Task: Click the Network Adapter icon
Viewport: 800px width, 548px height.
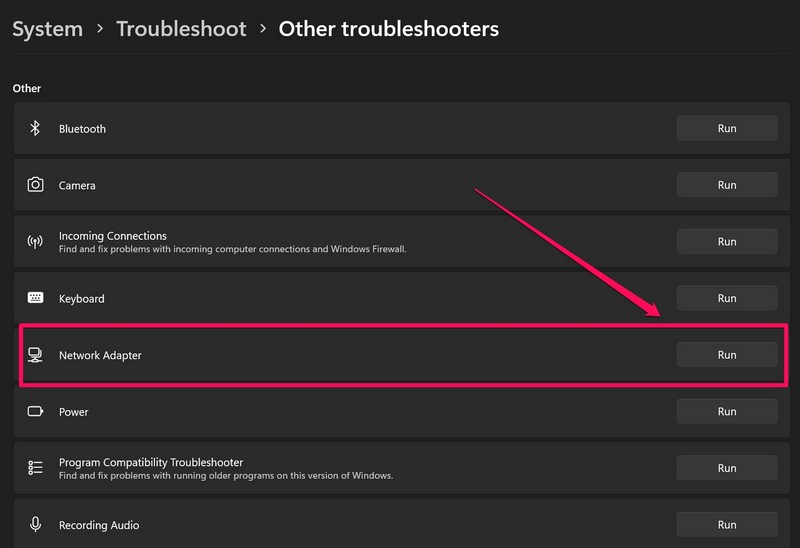Action: click(35, 355)
